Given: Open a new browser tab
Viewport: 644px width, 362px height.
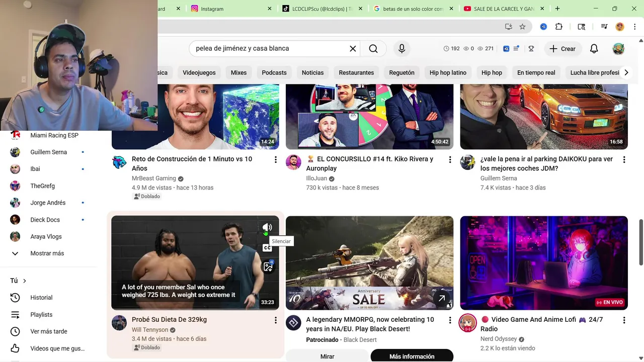Looking at the screenshot, I should [557, 9].
